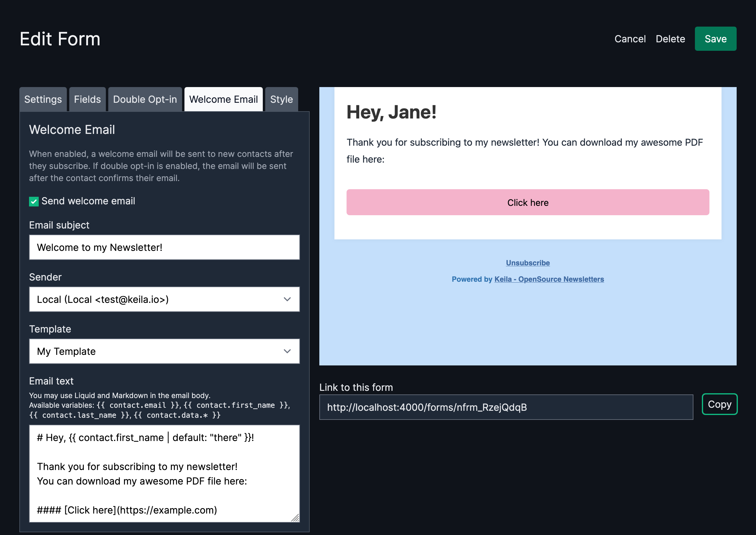The width and height of the screenshot is (756, 535).
Task: Go to the Double Opt-in tab
Action: tap(145, 99)
